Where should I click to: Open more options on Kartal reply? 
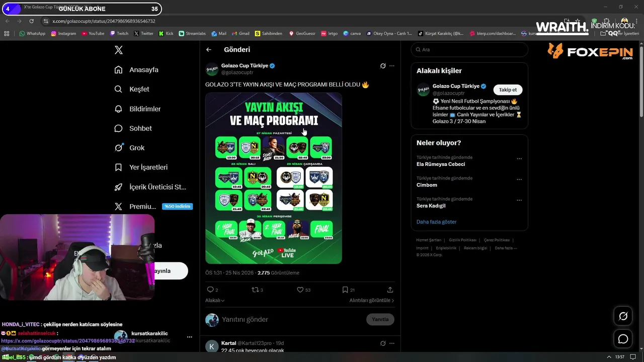point(392,343)
